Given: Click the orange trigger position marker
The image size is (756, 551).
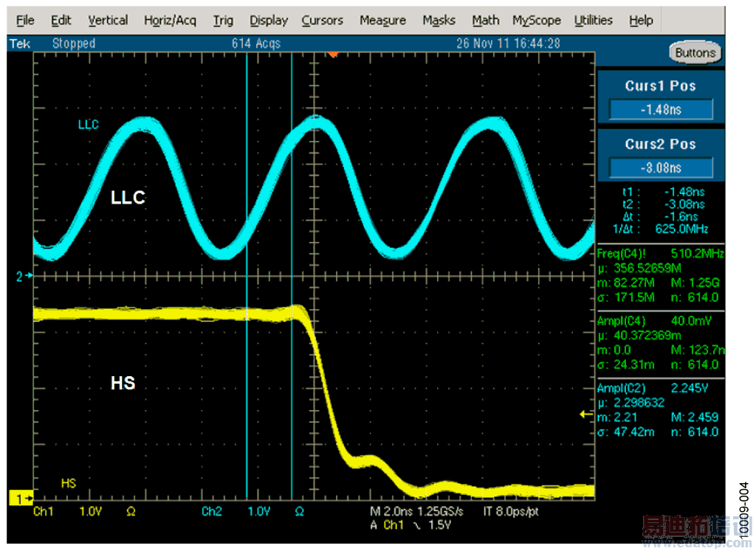Looking at the screenshot, I should (x=333, y=53).
